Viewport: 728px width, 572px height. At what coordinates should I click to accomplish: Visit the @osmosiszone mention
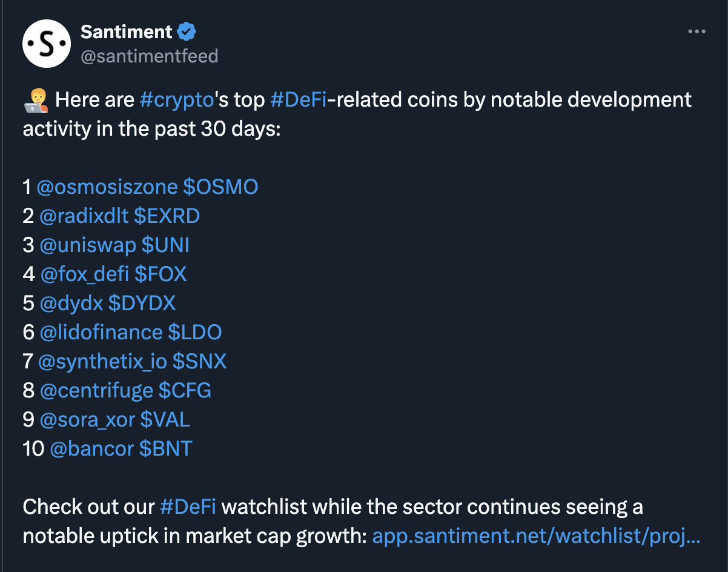(x=107, y=187)
